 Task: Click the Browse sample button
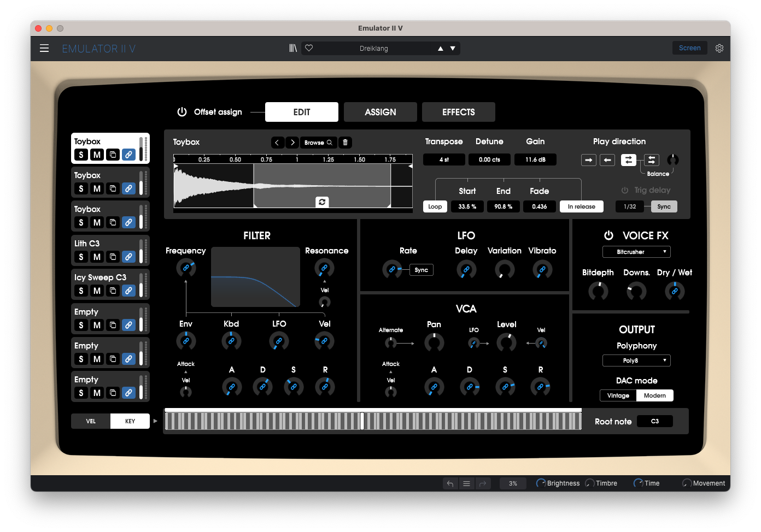[318, 143]
